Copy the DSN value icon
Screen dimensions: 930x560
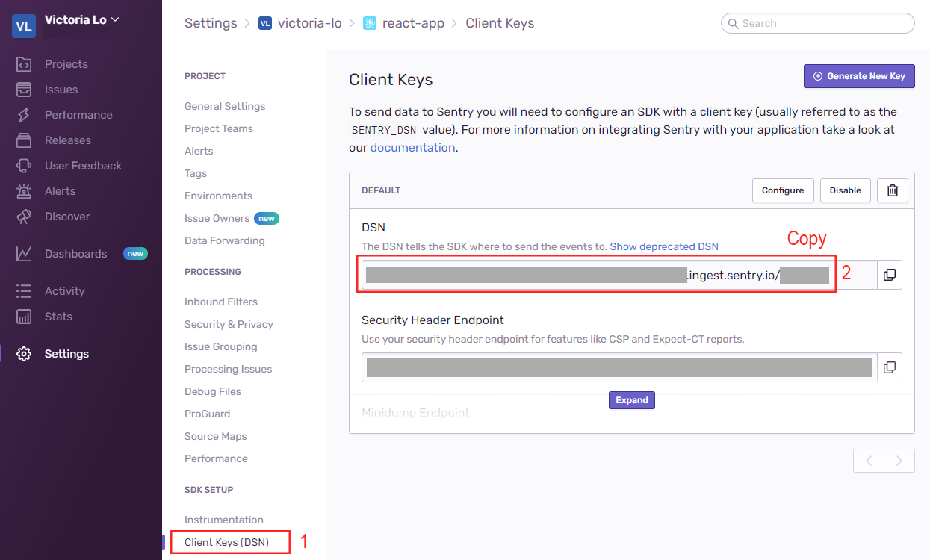pyautogui.click(x=889, y=275)
